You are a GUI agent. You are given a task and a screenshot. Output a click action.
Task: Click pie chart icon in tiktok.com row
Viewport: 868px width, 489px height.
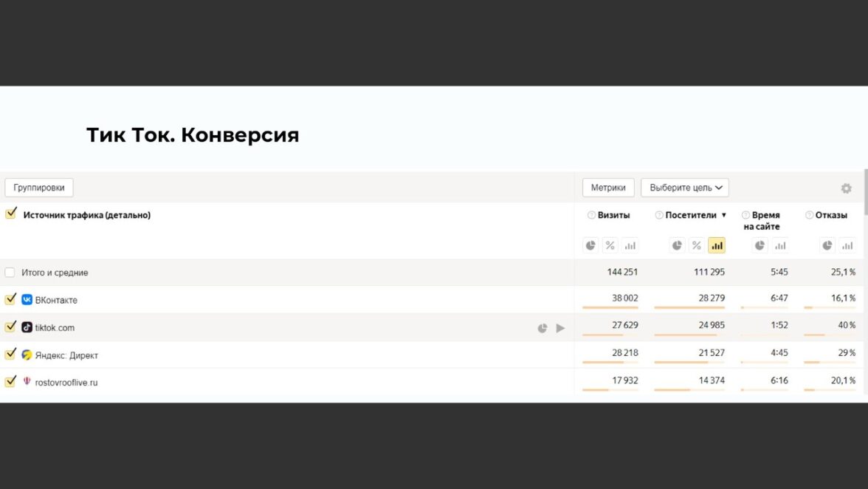coord(542,328)
